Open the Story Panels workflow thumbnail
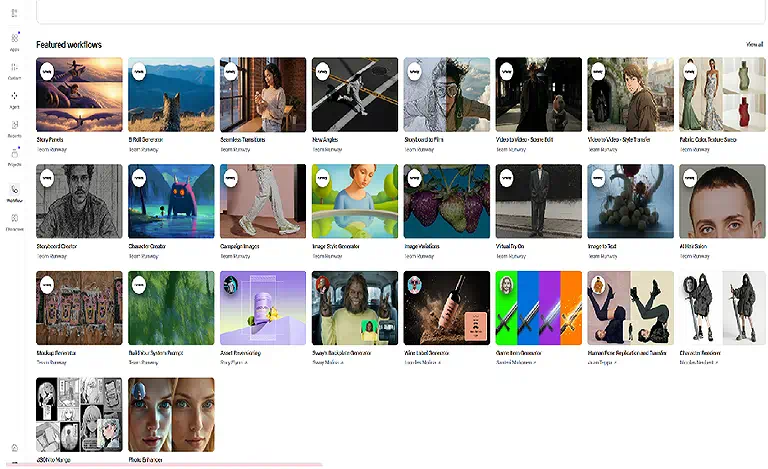Screen dimensions: 768x469 pyautogui.click(x=79, y=94)
